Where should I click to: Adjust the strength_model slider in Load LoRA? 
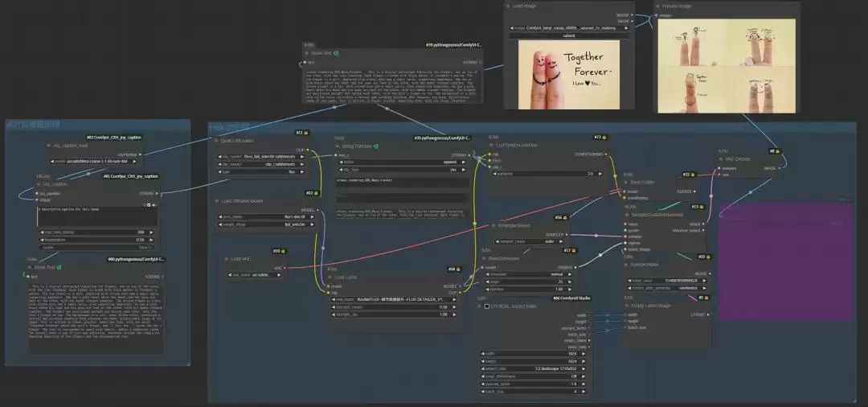click(x=393, y=306)
